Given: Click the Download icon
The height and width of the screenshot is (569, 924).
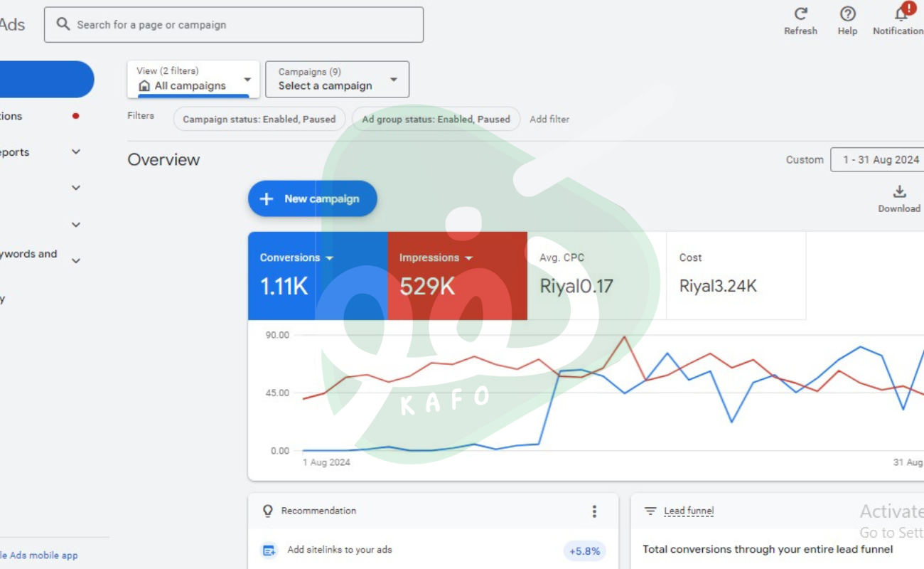Looking at the screenshot, I should pos(899,192).
